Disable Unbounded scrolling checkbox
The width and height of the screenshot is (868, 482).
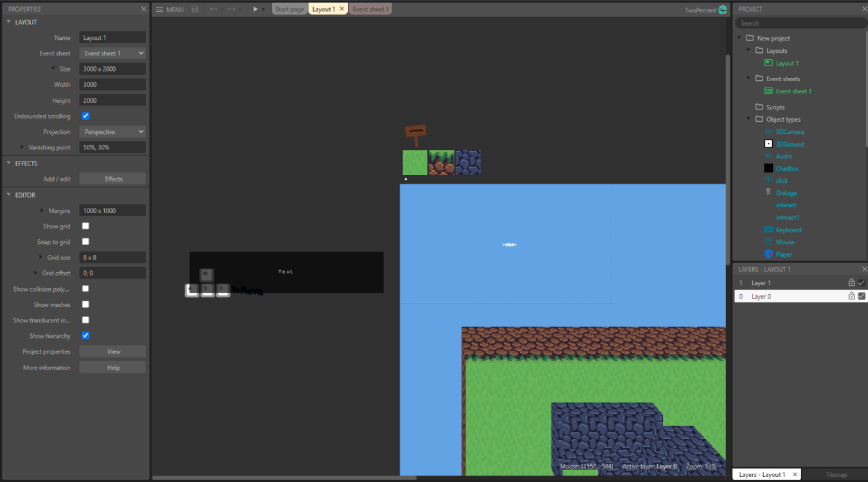tap(86, 116)
